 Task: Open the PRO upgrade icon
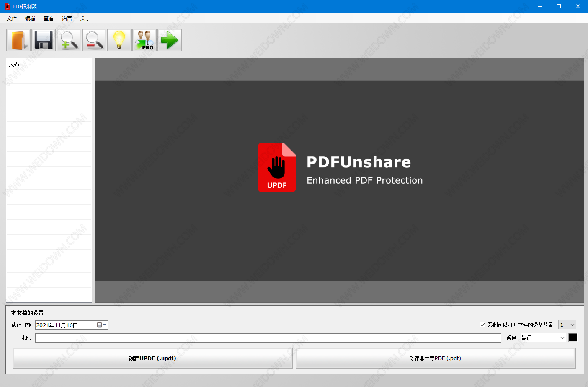click(x=144, y=40)
